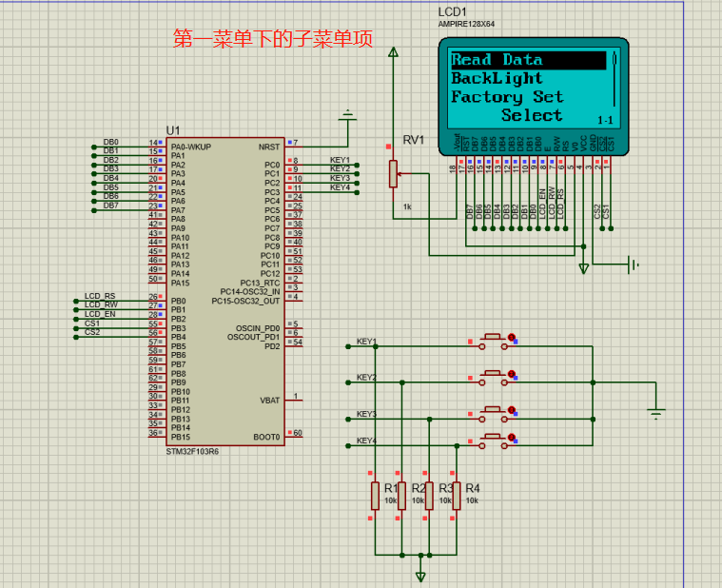Click the DB0 net label left of U1
722x588 pixels.
pos(111,142)
